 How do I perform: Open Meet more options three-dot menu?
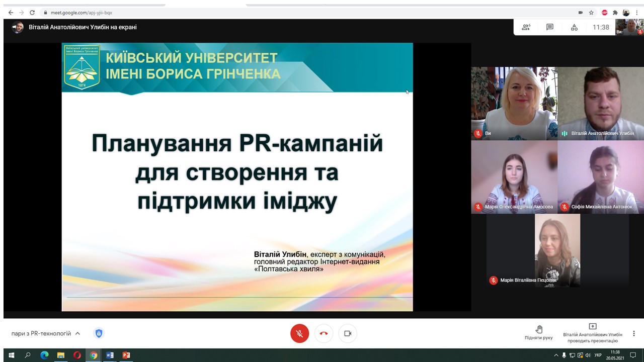(634, 333)
